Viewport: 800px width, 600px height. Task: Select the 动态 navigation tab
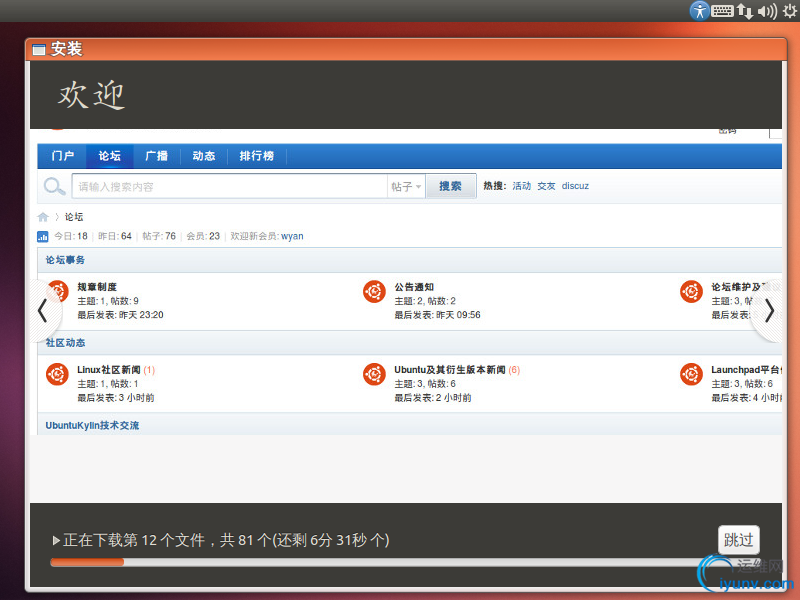point(204,156)
